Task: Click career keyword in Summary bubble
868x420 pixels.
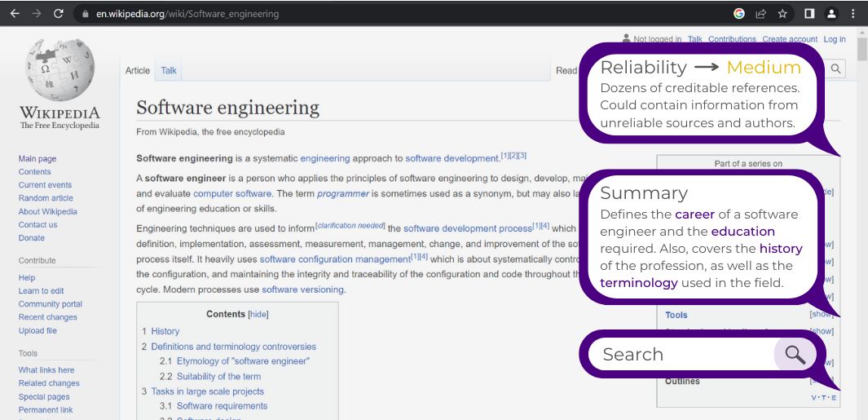Action: pyautogui.click(x=694, y=214)
